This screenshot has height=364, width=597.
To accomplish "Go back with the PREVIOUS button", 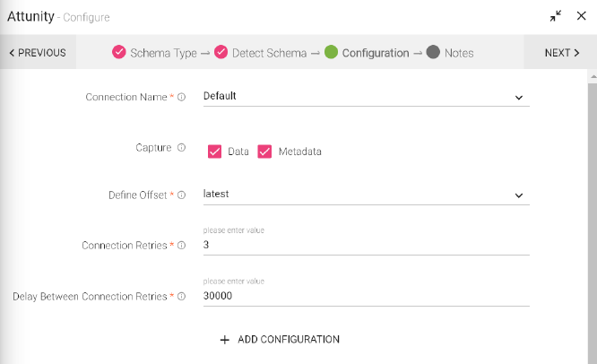I will 38,53.
